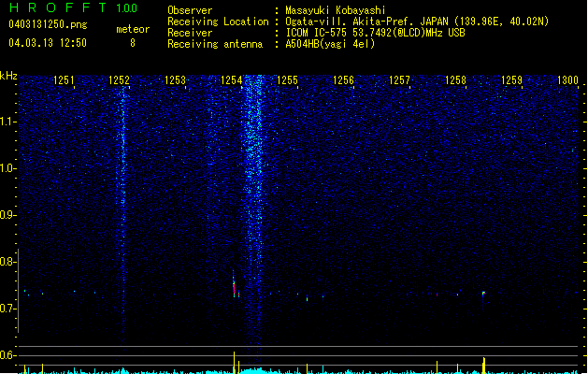Click the HROFFT 1.0.0 program title
The width and height of the screenshot is (588, 374).
[x=73, y=7]
